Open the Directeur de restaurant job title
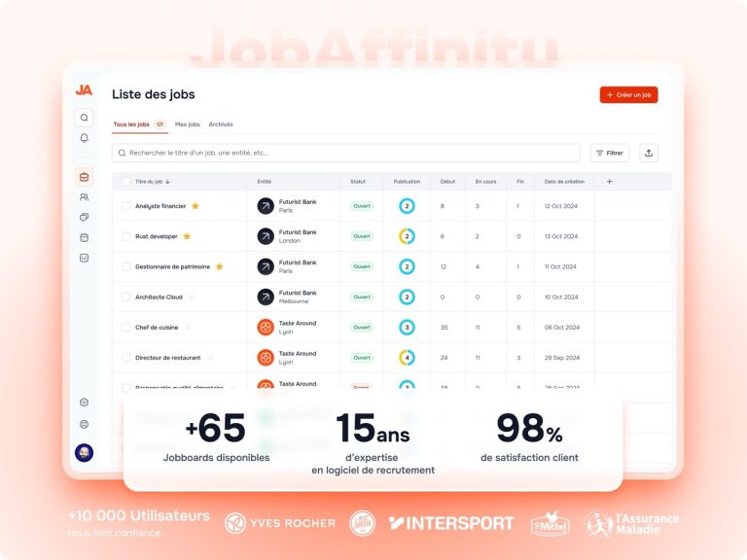The image size is (747, 560). point(168,358)
